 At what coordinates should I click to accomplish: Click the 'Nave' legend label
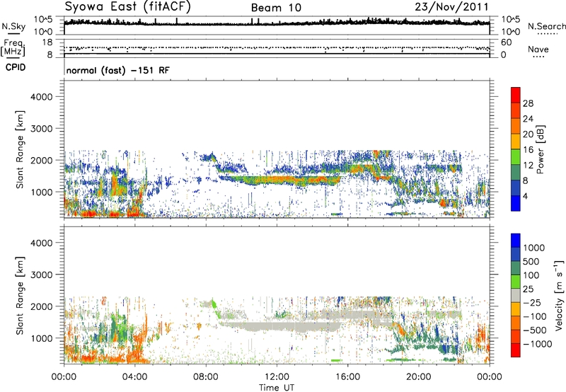click(538, 50)
